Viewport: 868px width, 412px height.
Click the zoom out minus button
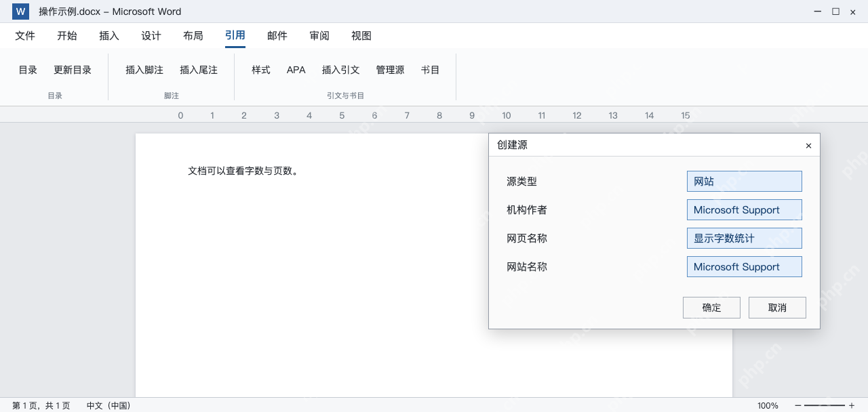tap(798, 405)
